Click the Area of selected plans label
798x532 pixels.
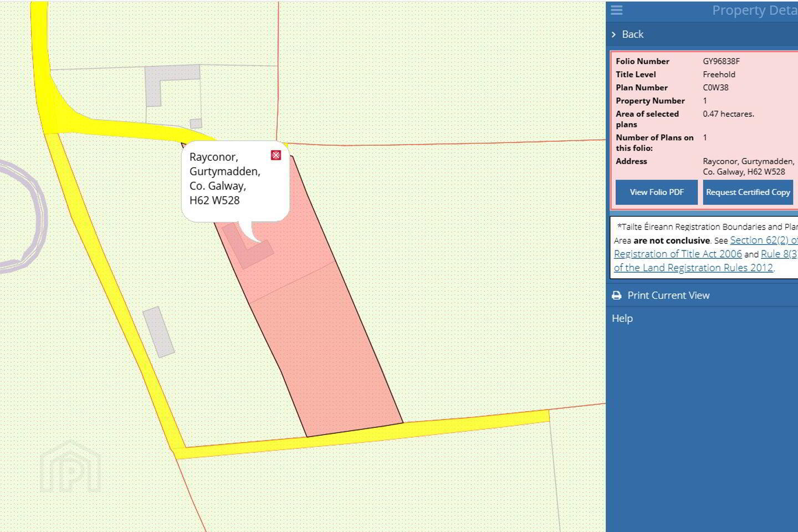[x=647, y=119]
